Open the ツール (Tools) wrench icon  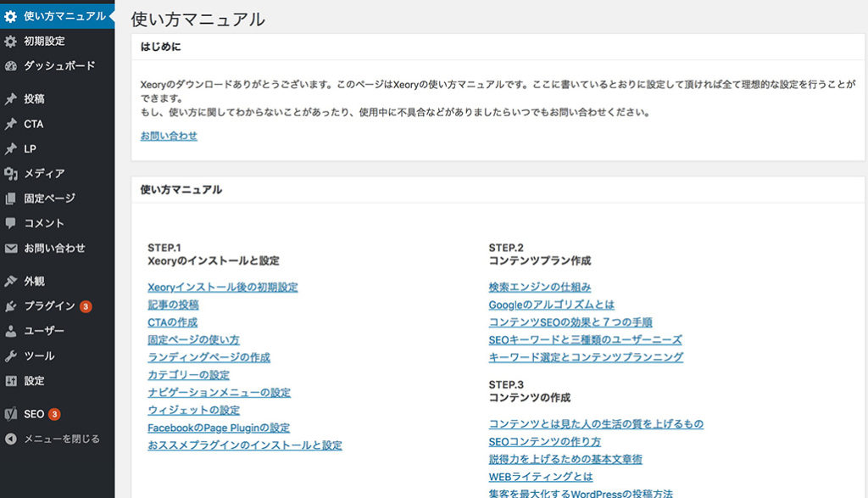[x=11, y=355]
